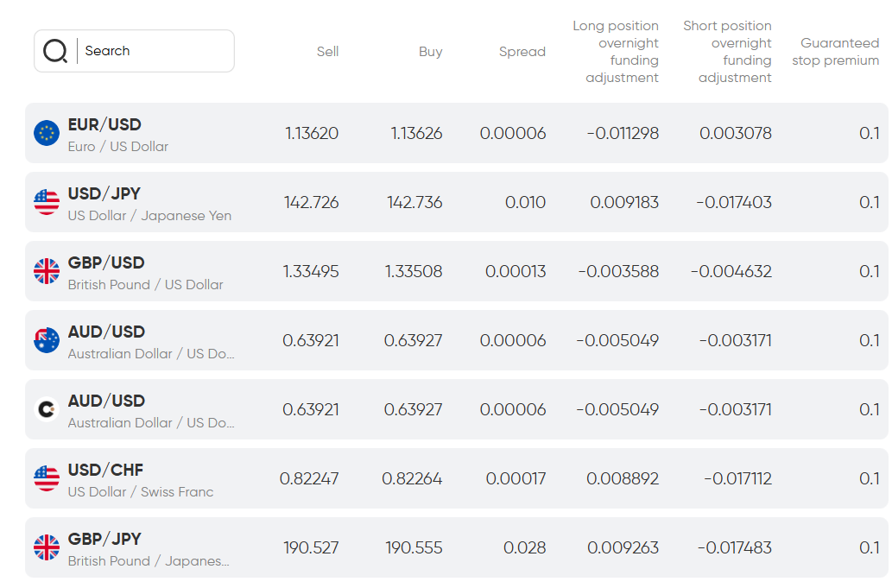Open the USD/CHF pair name link

click(x=105, y=471)
